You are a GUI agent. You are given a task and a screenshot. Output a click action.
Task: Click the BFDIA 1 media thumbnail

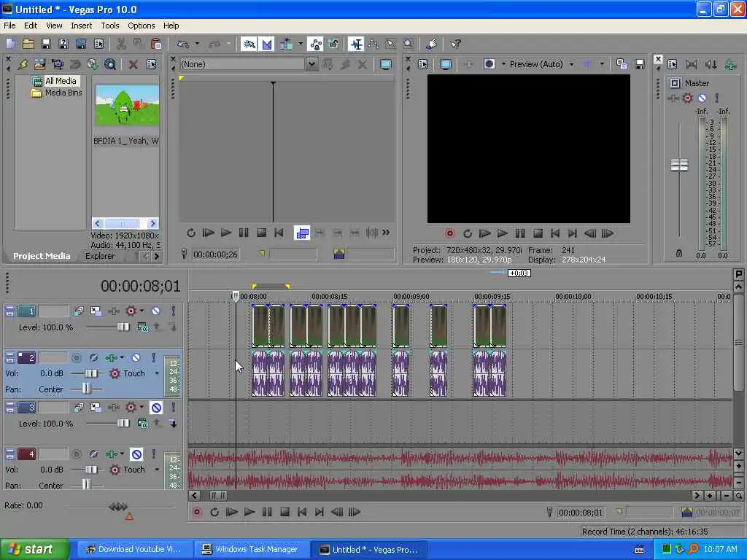pos(127,105)
